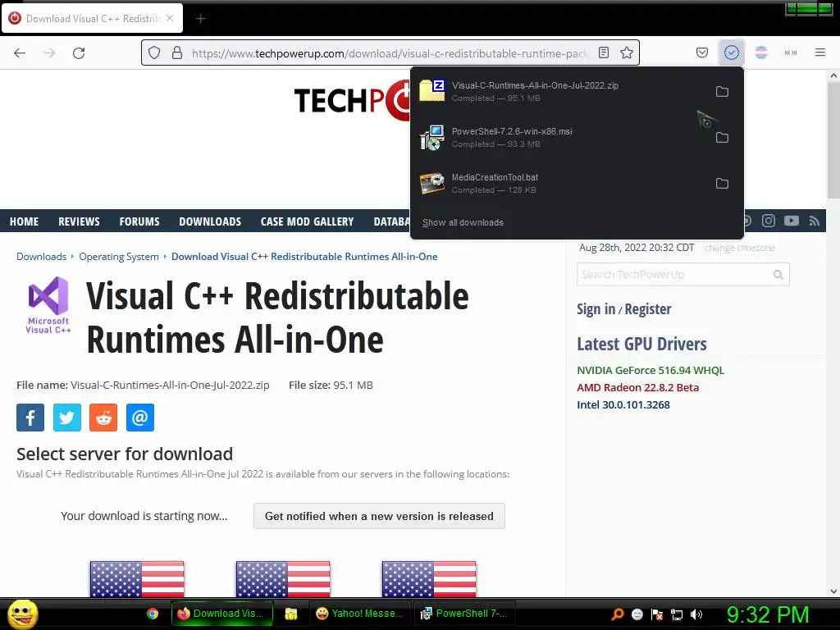The height and width of the screenshot is (630, 840).
Task: Focus the Search TechPowerUp field
Action: 673,274
